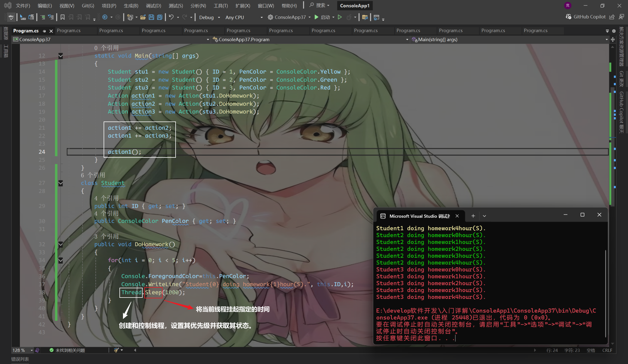Click the 3 个引用 CodeLens above DoHomework
This screenshot has width=628, height=364.
coord(107,236)
